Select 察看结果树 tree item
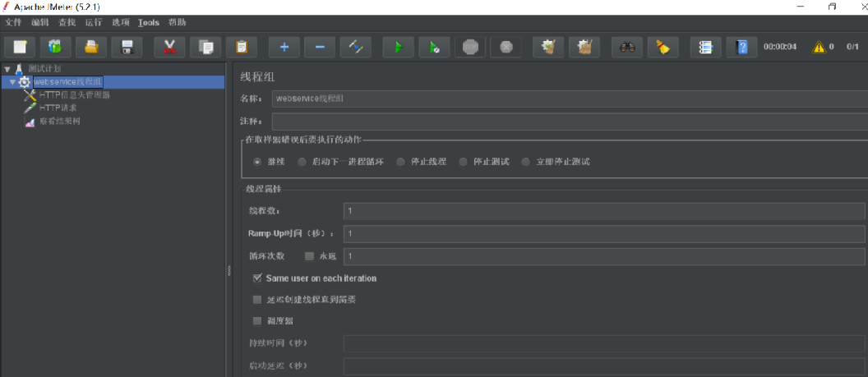 tap(60, 121)
